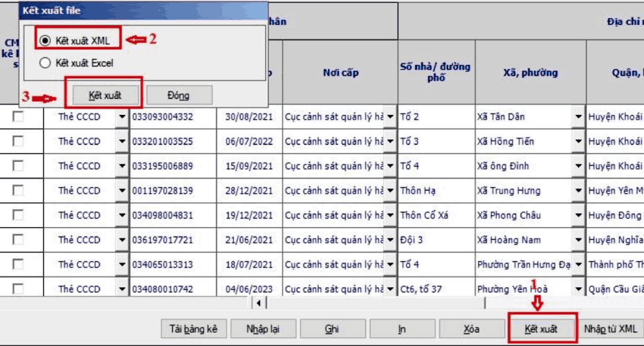Click bottom toolbar Kết xuất button
Screen dimensions: 644x346
tap(542, 329)
